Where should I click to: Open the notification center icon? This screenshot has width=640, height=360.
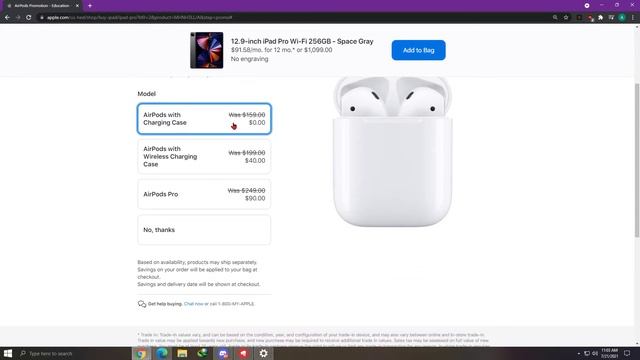(627, 353)
